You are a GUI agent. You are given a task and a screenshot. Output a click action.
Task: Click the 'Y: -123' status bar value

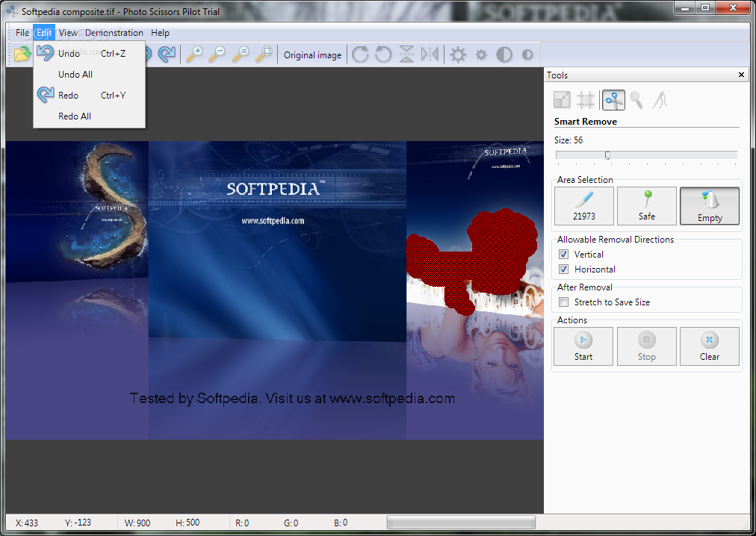(x=78, y=523)
